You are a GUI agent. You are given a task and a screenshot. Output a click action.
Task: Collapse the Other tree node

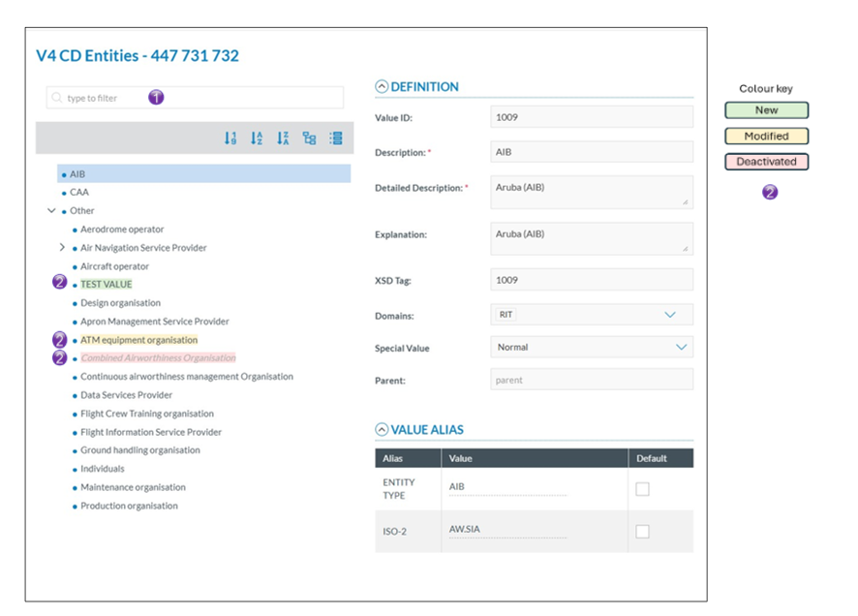pyautogui.click(x=51, y=210)
